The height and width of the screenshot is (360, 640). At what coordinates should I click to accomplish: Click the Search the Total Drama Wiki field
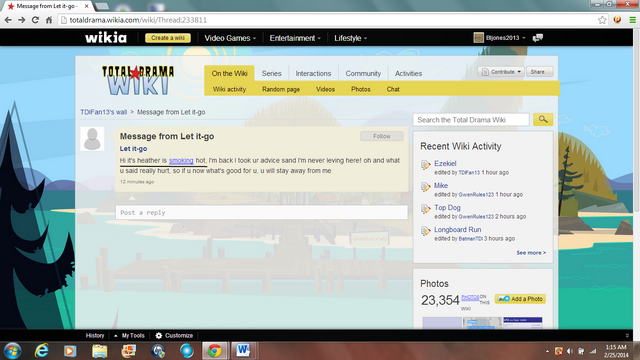click(x=471, y=120)
